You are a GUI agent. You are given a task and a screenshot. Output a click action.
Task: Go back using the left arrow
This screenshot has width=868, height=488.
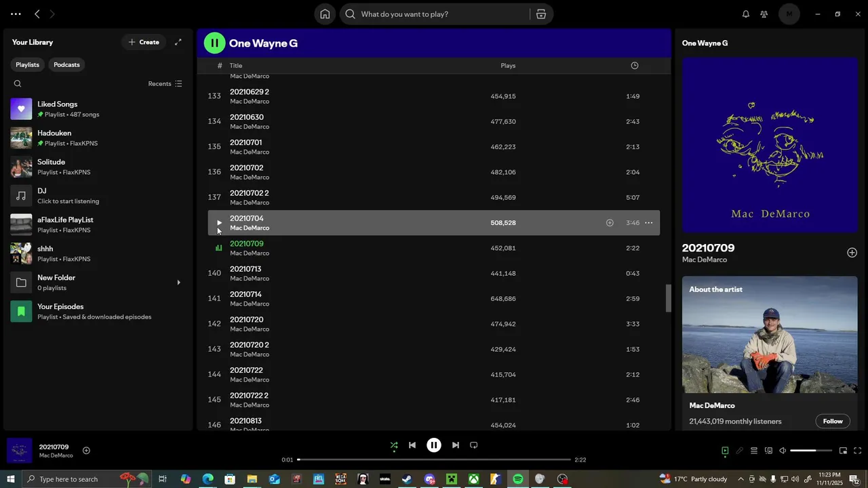(37, 14)
